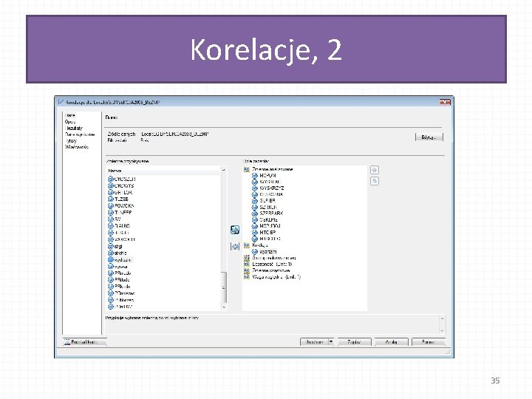Open the Tytuły page in left navigation
Image resolution: width=532 pixels, height=399 pixels.
71,140
